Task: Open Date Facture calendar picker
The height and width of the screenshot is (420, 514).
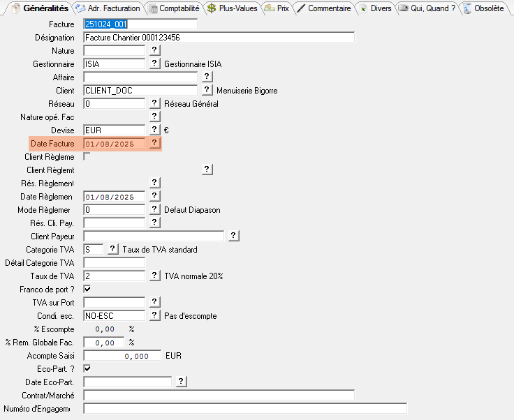Action: (155, 143)
